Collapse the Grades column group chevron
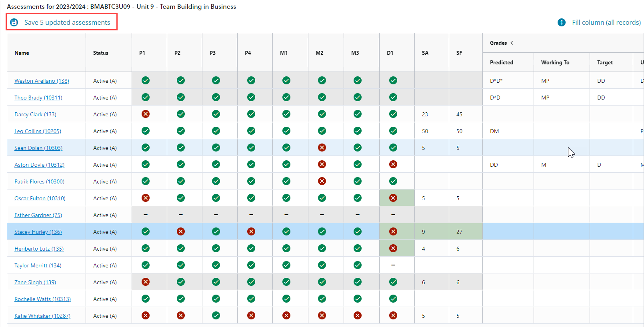The height and width of the screenshot is (327, 644). 512,43
